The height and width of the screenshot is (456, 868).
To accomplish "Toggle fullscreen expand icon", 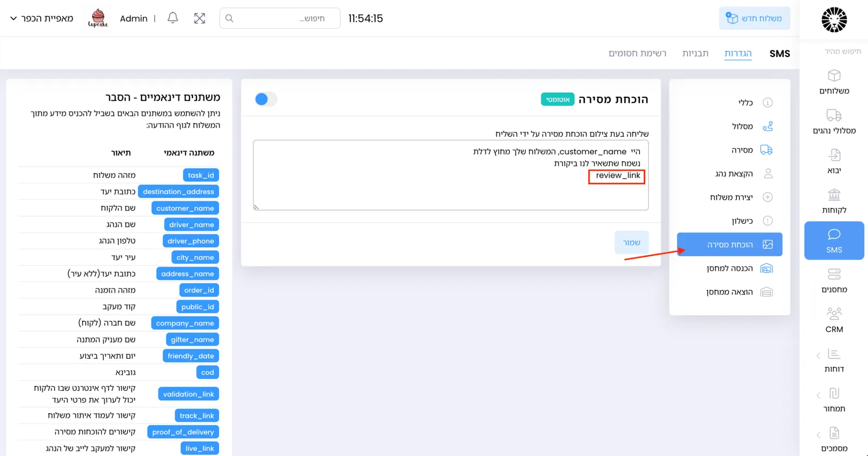I will click(200, 18).
